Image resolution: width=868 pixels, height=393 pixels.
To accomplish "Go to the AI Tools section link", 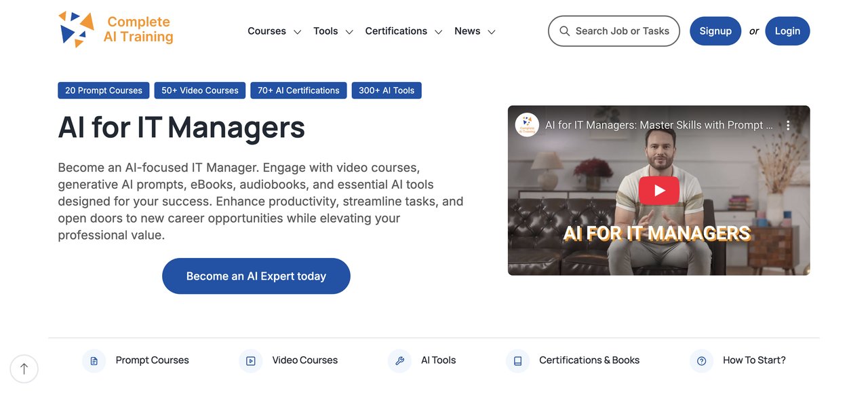I will coord(439,360).
